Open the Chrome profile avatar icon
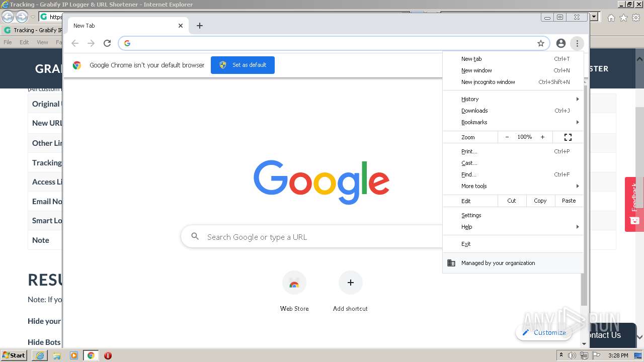The height and width of the screenshot is (362, 644). click(x=561, y=43)
